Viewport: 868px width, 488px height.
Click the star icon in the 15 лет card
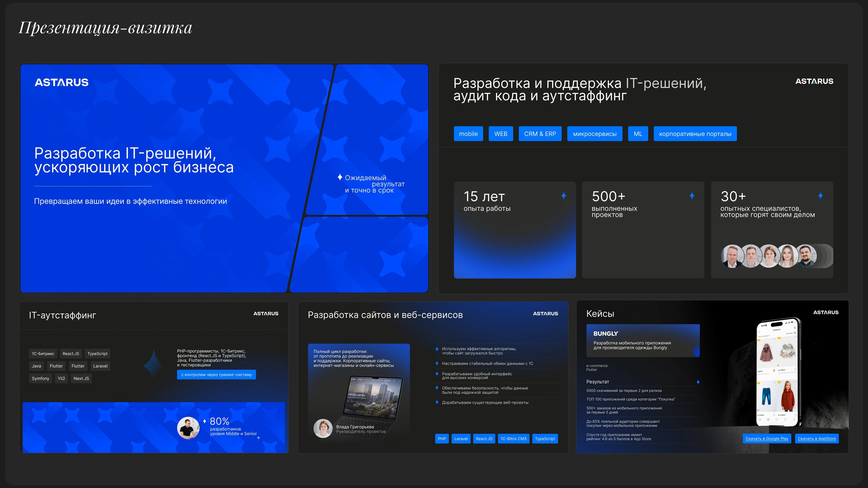(563, 196)
